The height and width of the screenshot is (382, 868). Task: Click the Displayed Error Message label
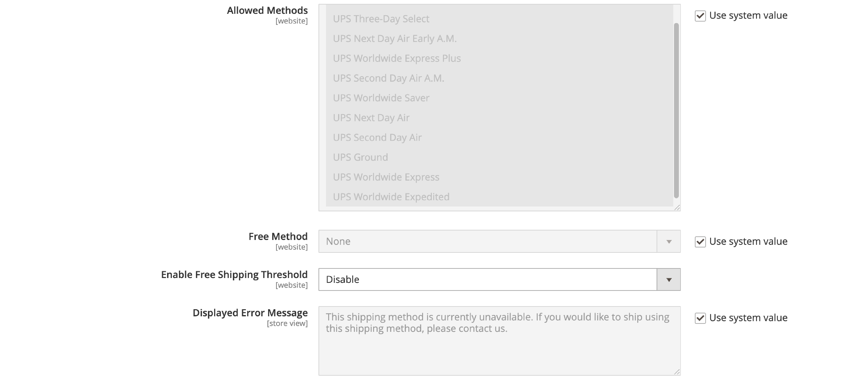point(250,313)
